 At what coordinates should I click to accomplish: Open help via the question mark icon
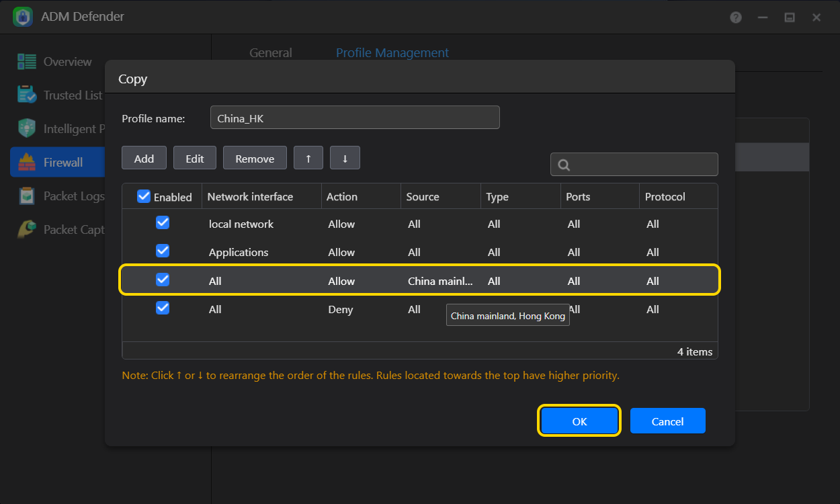tap(736, 17)
